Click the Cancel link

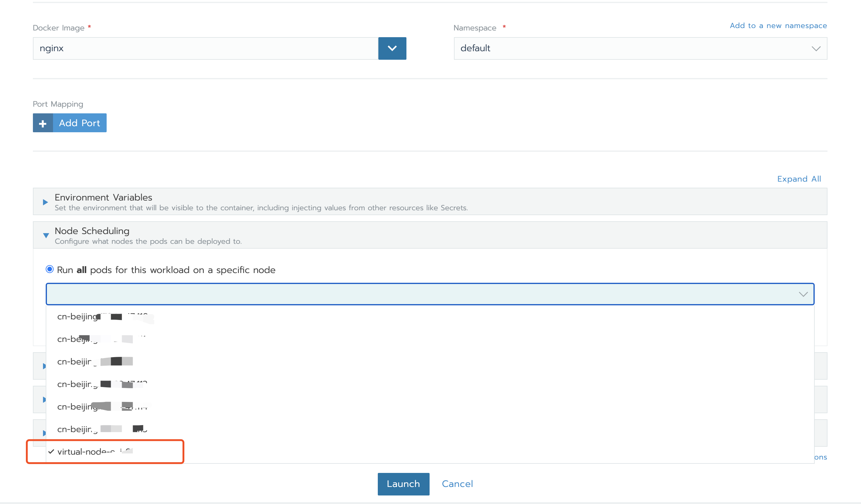coord(457,484)
